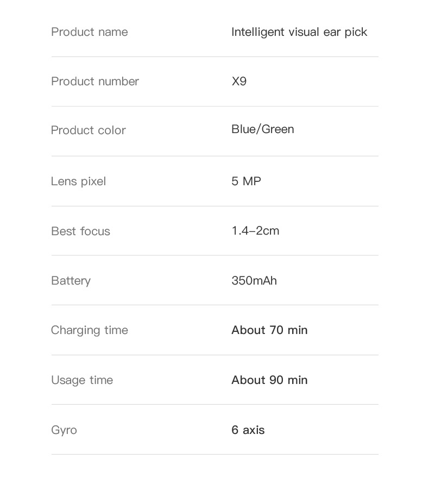Click the word "Green" in color value
The image size is (429, 504).
point(278,129)
